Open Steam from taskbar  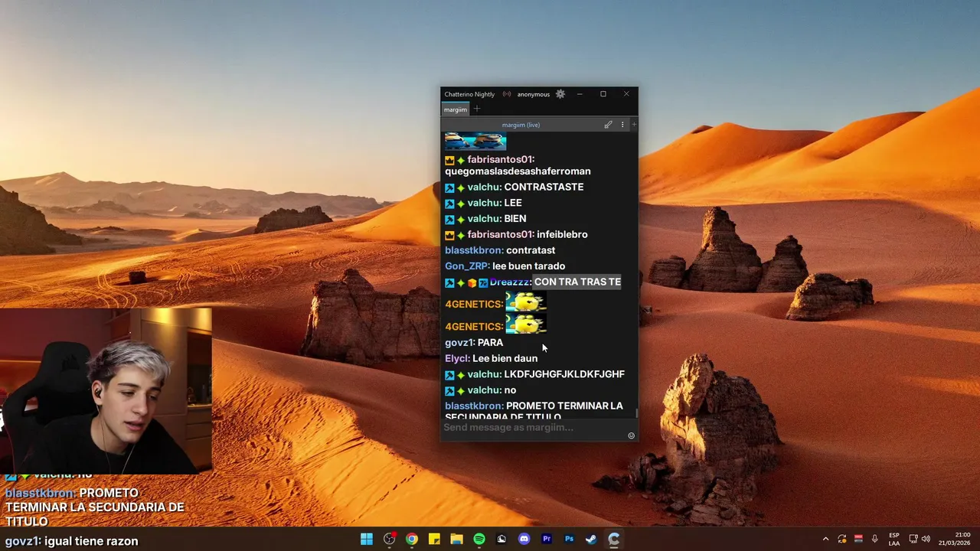[591, 539]
